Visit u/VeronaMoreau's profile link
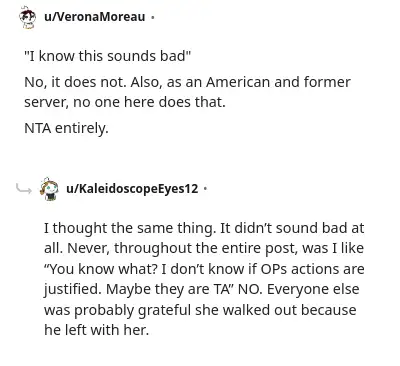This screenshot has height=366, width=400. (x=95, y=16)
